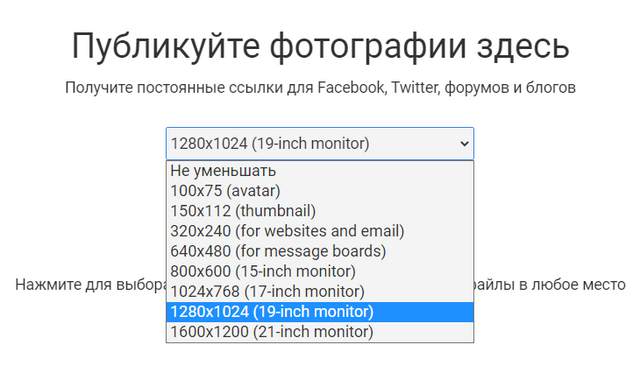
Task: Choose 640x480 (for message boards)
Action: (320, 251)
